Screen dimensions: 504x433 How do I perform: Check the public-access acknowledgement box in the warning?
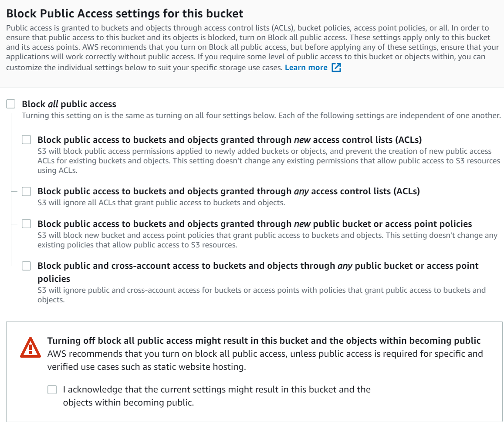(x=52, y=389)
